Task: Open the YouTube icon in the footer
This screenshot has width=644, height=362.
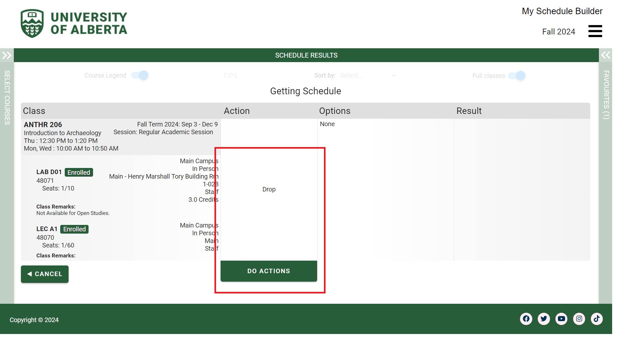Action: (x=562, y=319)
